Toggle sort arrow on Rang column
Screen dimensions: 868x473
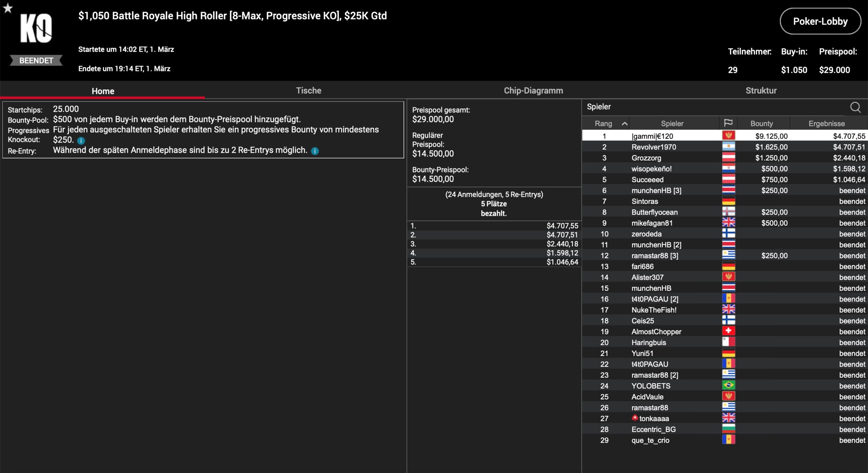click(625, 124)
